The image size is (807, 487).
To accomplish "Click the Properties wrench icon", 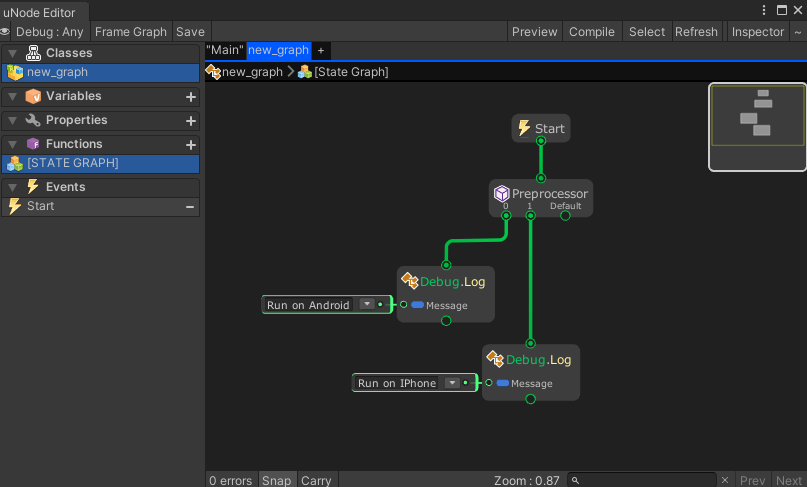I will pos(33,120).
